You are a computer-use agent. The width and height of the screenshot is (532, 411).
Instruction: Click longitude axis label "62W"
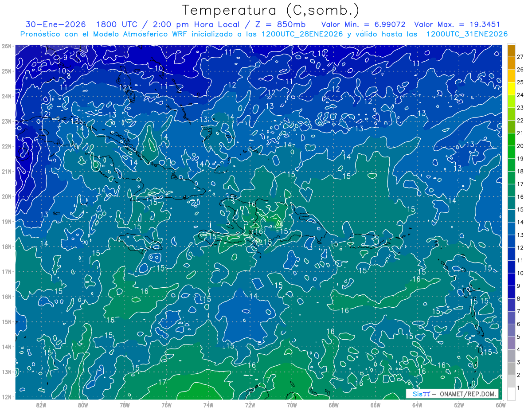pos(459,405)
